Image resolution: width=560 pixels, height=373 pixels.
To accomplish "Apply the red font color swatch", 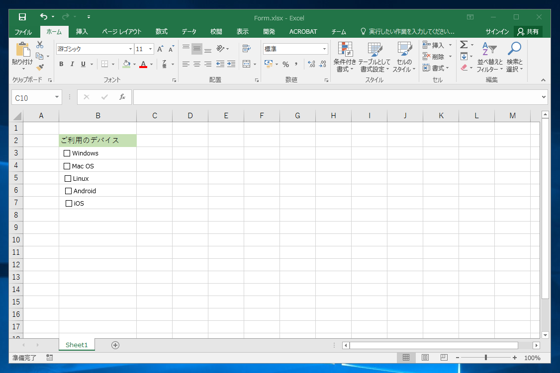I will [x=143, y=64].
